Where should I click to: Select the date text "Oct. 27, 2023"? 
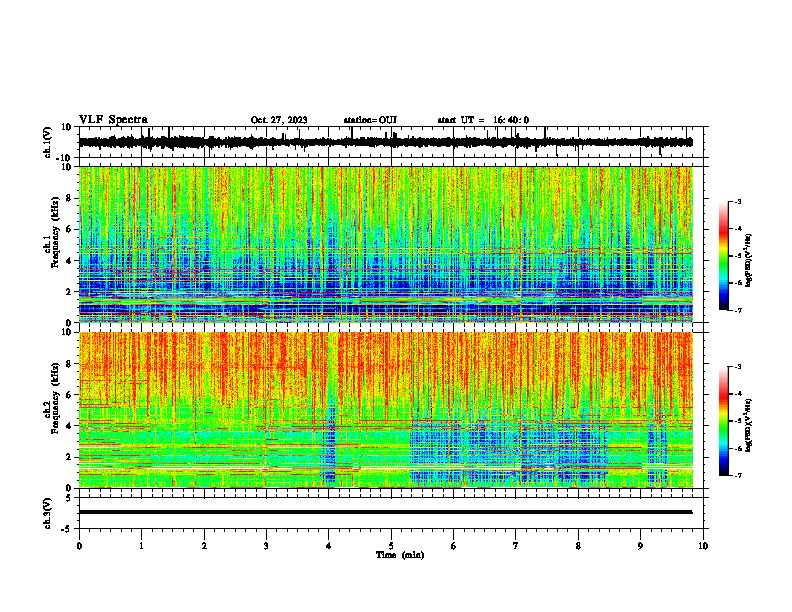click(x=279, y=120)
